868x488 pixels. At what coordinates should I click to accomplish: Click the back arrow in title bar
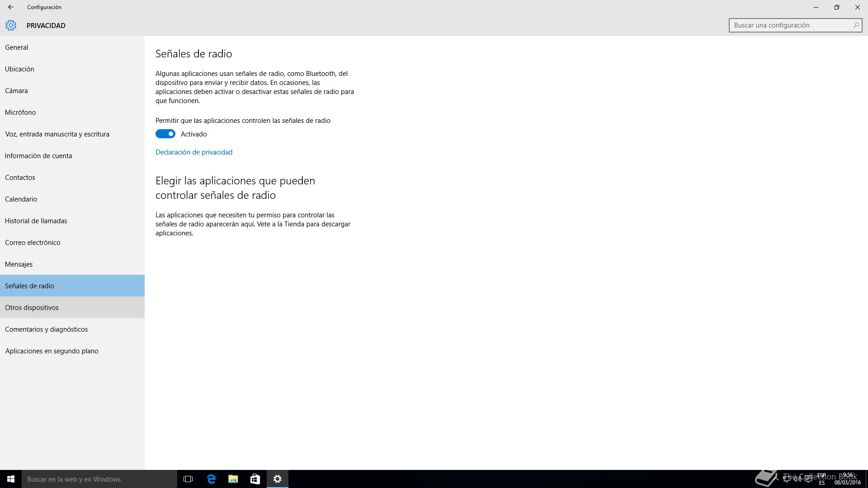pyautogui.click(x=11, y=7)
